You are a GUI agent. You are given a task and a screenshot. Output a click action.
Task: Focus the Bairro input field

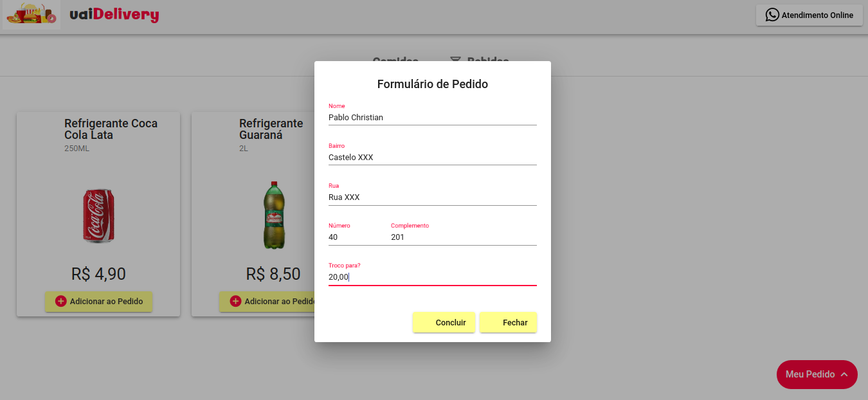tap(433, 158)
